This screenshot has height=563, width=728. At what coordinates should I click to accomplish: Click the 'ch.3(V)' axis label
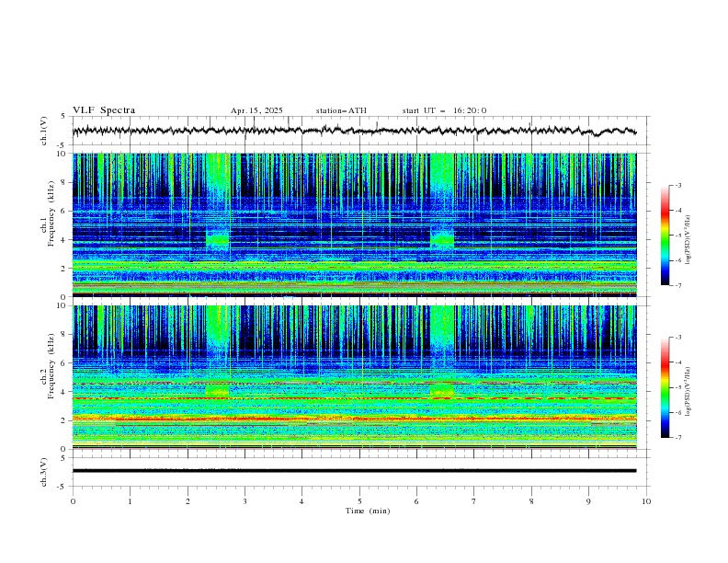[44, 472]
